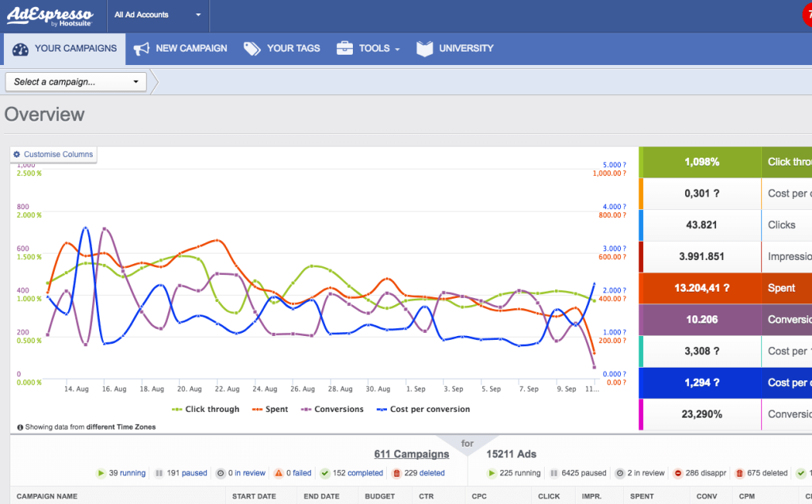This screenshot has height=504, width=812.
Task: Open the Select a campaign dropdown
Action: tap(75, 82)
